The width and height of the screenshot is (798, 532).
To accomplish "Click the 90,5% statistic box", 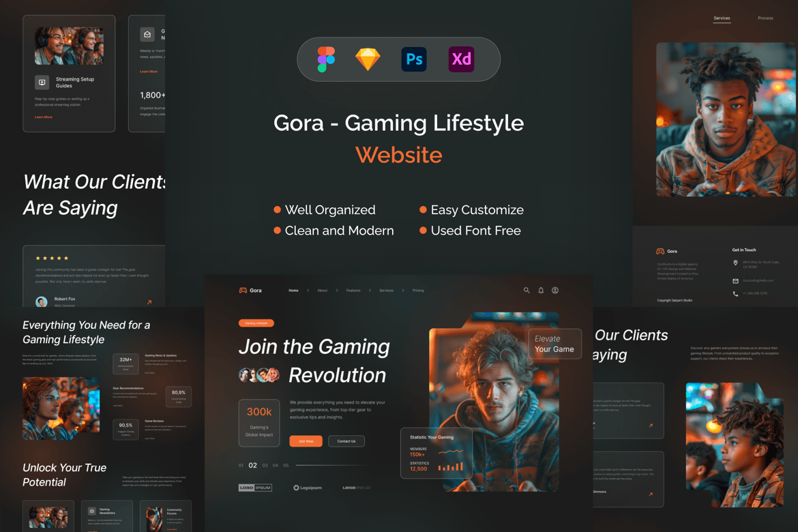I will click(x=125, y=429).
